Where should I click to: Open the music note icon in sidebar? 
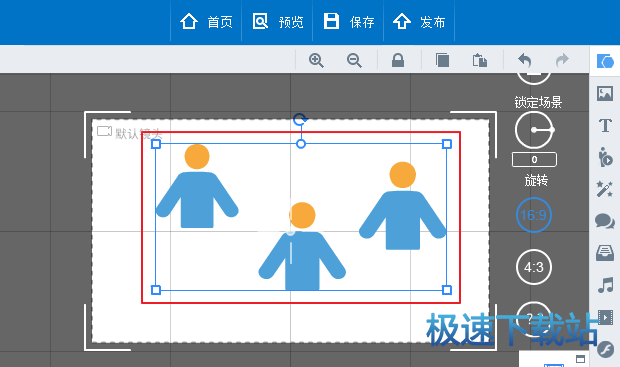click(x=605, y=285)
